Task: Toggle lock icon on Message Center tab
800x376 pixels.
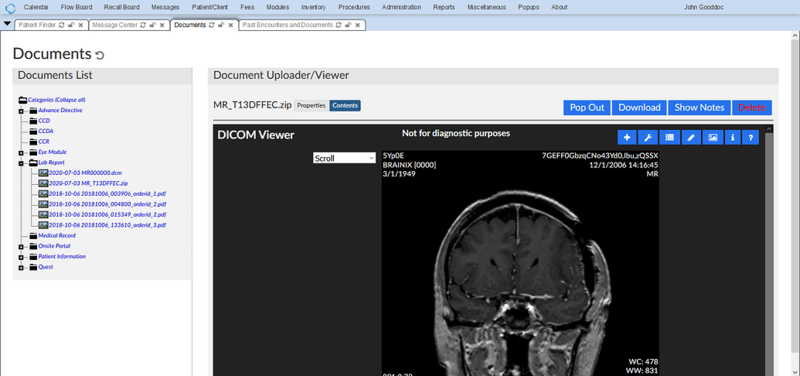Action: click(x=153, y=25)
